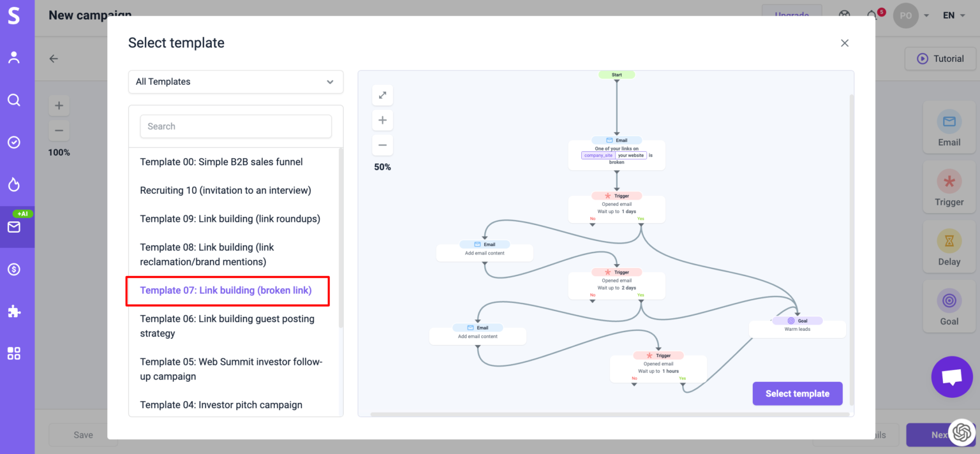Choose Template 09: Link building (link roundups)
Viewport: 980px width, 454px height.
[x=230, y=219]
